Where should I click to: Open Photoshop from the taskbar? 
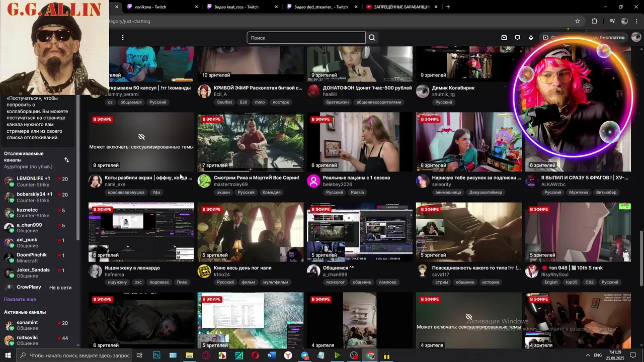click(156, 355)
